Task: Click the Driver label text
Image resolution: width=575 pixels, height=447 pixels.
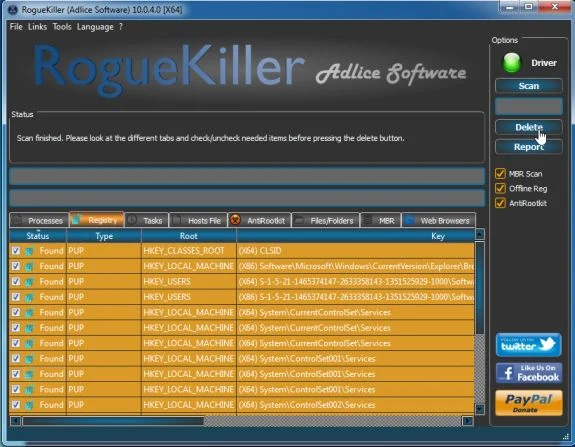Action: pos(544,63)
